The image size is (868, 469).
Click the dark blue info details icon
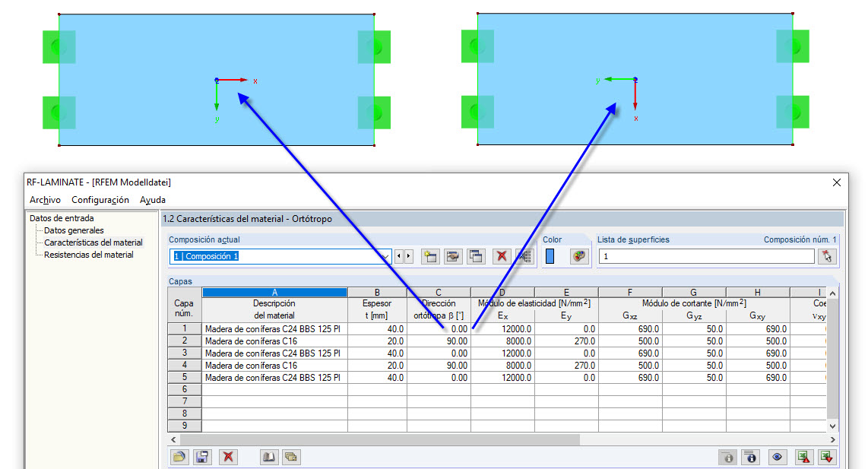[x=751, y=457]
